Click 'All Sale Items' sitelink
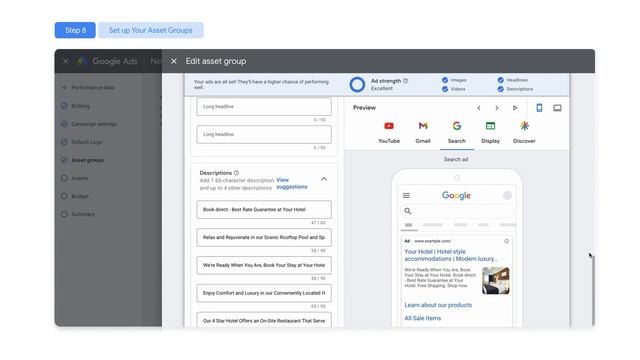The height and width of the screenshot is (360, 640). tap(422, 318)
